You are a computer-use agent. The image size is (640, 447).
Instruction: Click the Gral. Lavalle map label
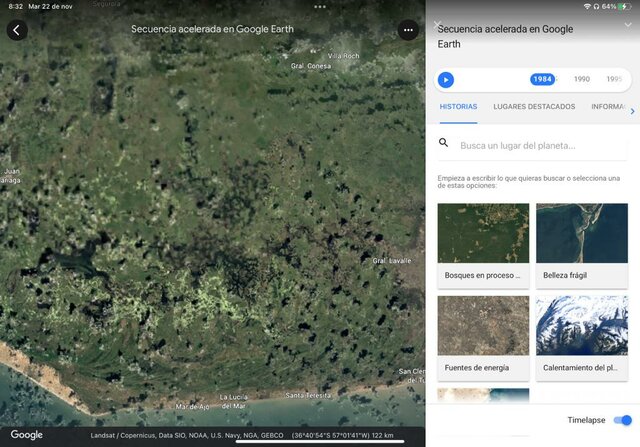[x=391, y=260]
